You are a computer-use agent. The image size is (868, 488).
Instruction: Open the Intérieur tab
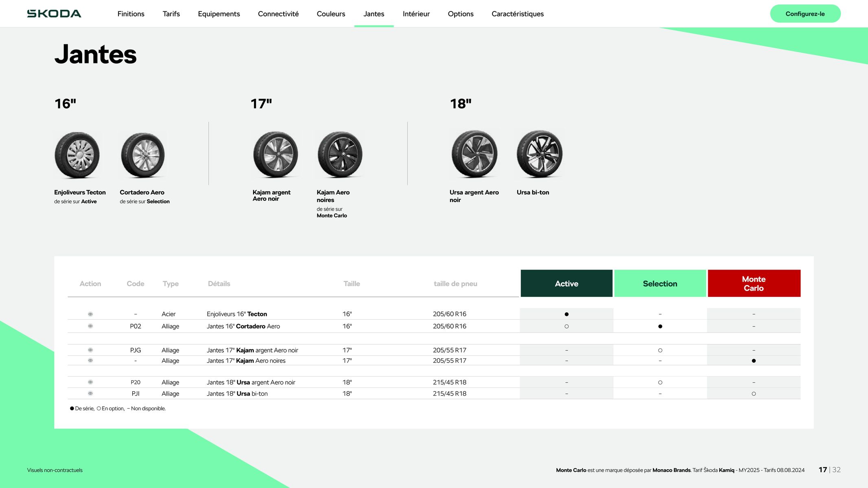click(x=416, y=14)
